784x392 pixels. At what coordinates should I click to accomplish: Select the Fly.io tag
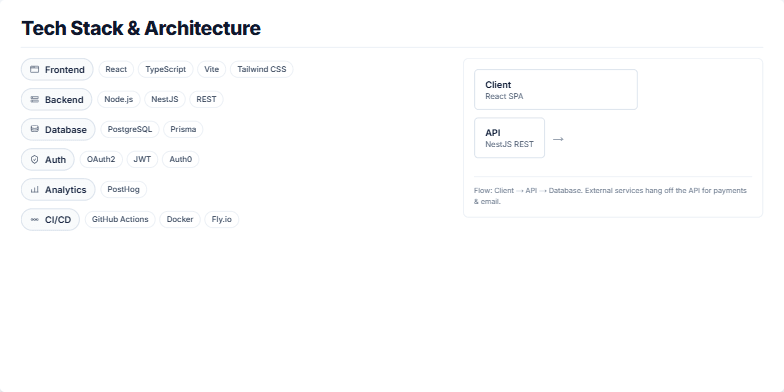click(222, 219)
